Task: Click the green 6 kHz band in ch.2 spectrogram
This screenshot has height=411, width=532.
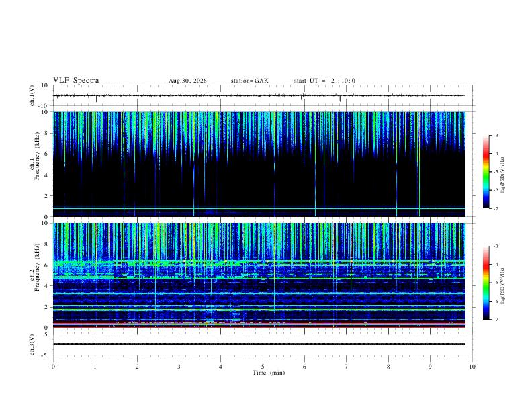Action: (x=259, y=262)
